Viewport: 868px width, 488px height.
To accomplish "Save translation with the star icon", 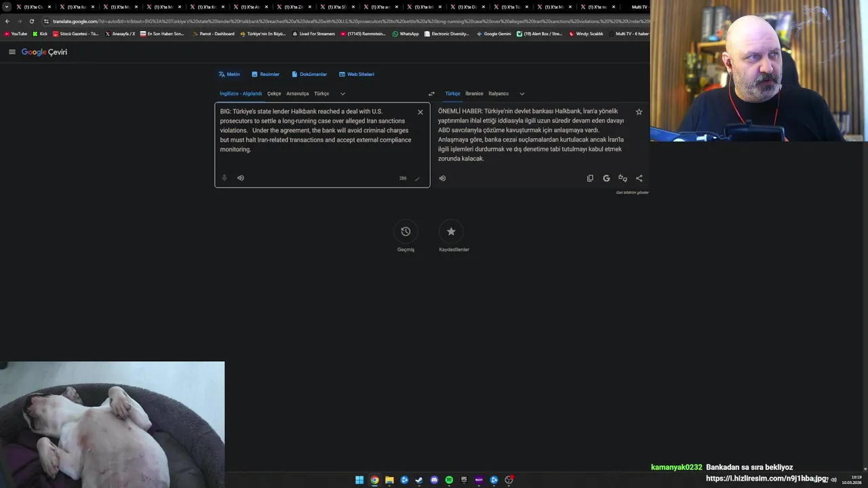I will pos(639,112).
